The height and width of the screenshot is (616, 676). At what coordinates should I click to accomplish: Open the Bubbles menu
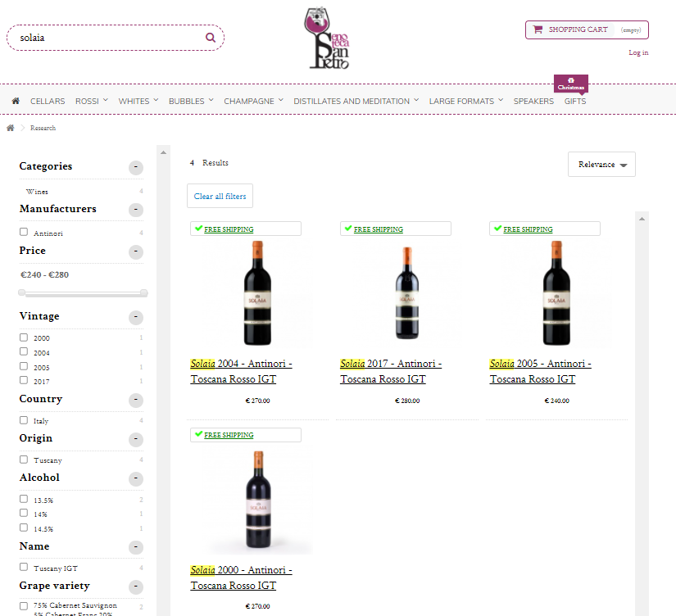(x=191, y=101)
